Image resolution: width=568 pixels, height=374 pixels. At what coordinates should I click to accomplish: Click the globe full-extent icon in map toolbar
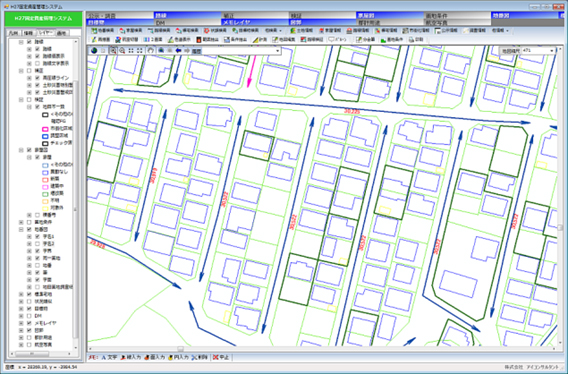tap(94, 51)
